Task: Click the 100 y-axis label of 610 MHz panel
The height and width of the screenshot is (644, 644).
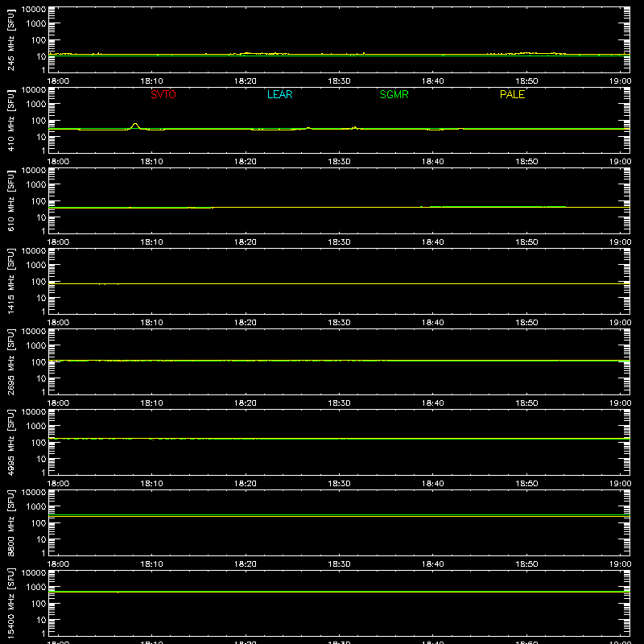Action: pyautogui.click(x=39, y=201)
